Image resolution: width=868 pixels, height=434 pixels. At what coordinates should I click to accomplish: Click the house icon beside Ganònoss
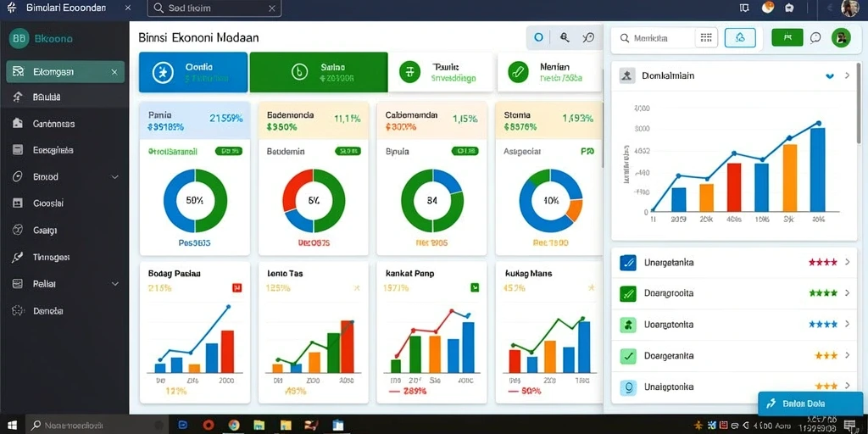coord(18,124)
